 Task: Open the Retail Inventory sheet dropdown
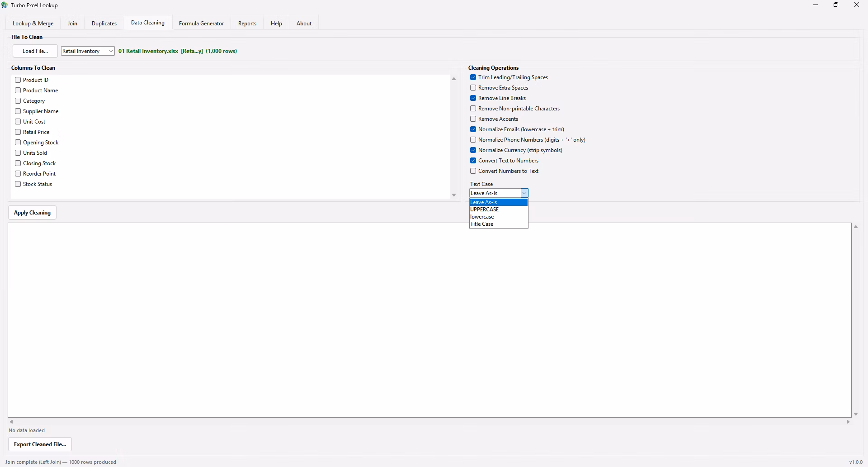(88, 51)
